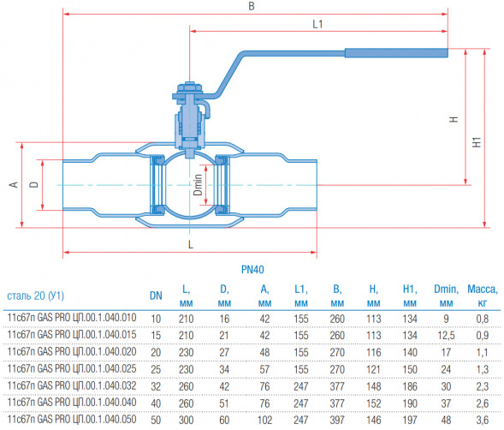The image size is (504, 430).
Task: Click mass value 0,8 in the DN 10 row
Action: 483,319
